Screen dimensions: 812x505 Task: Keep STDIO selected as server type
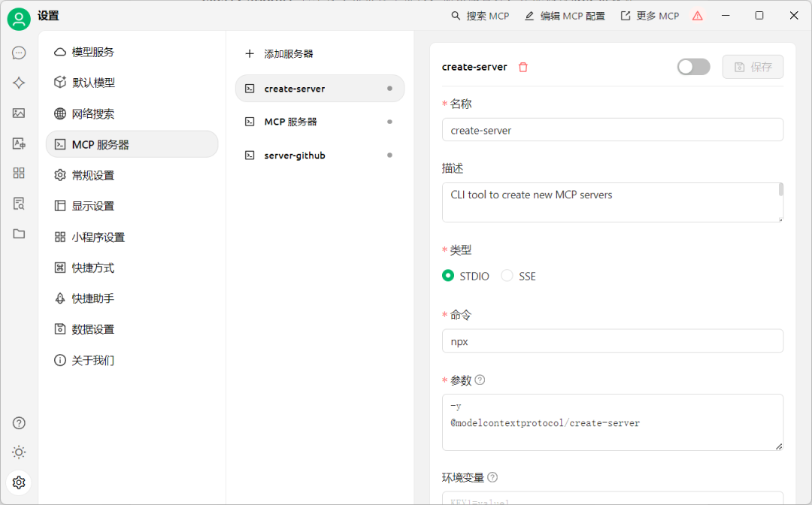click(x=448, y=276)
